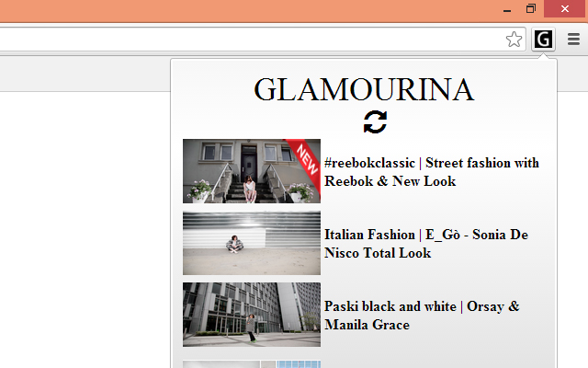Click the NEW ribbon on the first thumbnail
This screenshot has width=588, height=368.
pyautogui.click(x=306, y=161)
